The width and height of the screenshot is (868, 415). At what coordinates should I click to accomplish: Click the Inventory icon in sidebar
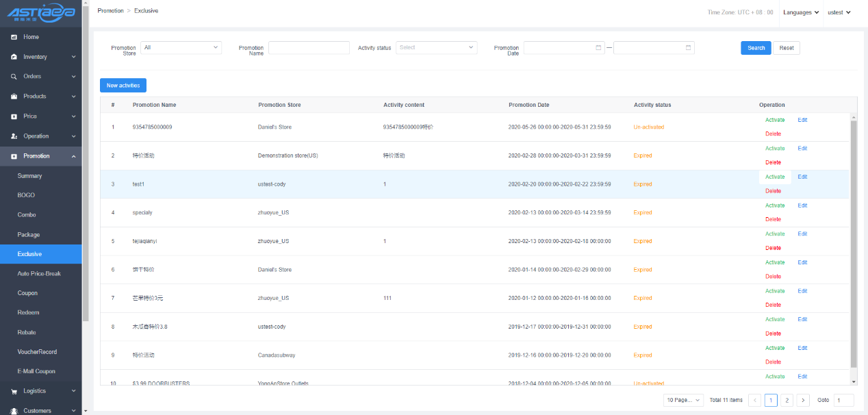tap(14, 57)
